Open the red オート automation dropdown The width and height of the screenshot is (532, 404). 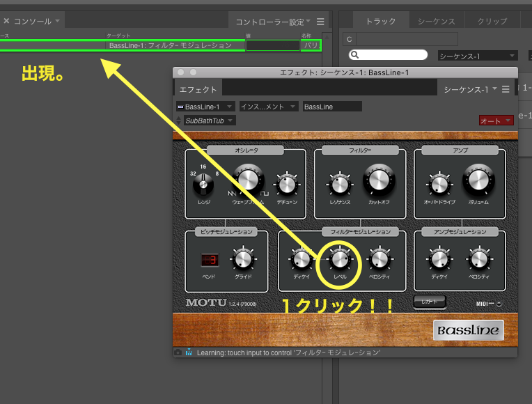[496, 121]
